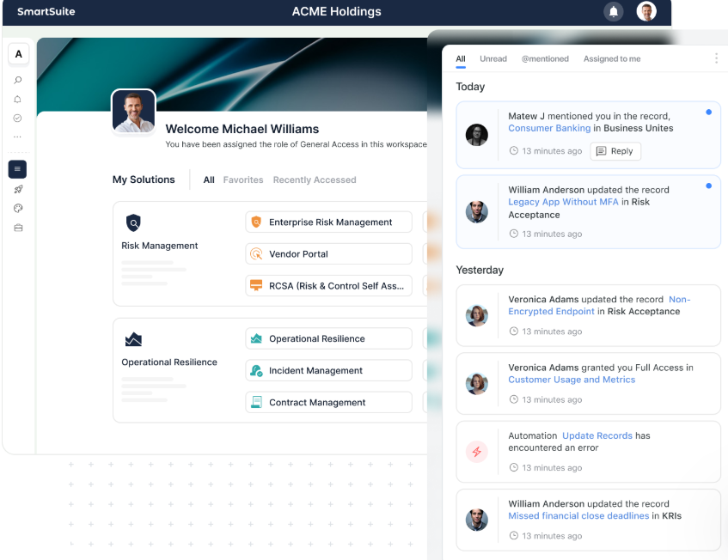Click the Today section heading
This screenshot has height=560, width=728.
(x=470, y=87)
